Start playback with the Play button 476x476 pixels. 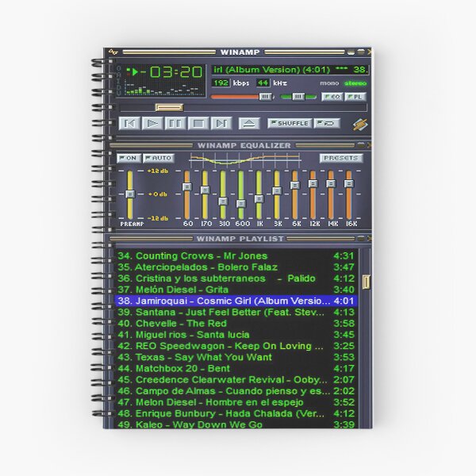(x=152, y=123)
